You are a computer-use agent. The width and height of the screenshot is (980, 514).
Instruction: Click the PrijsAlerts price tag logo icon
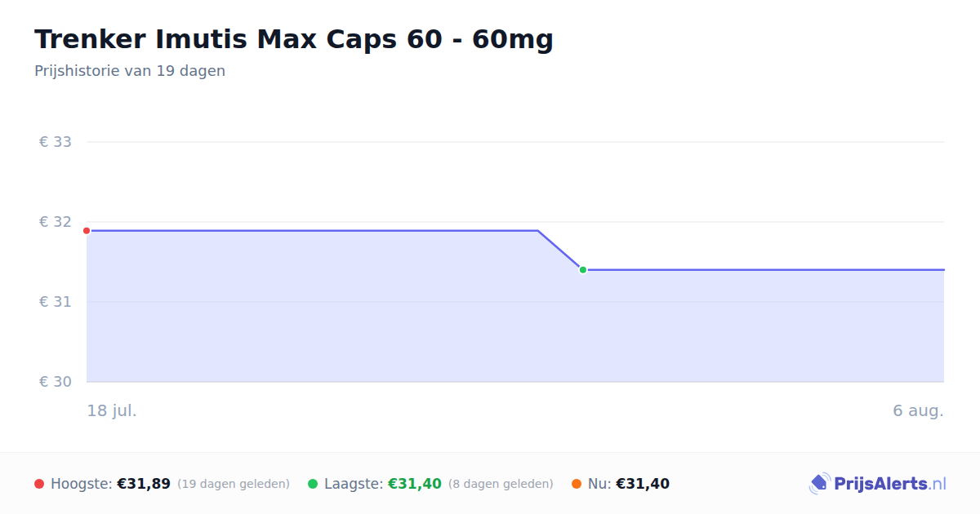click(x=819, y=484)
